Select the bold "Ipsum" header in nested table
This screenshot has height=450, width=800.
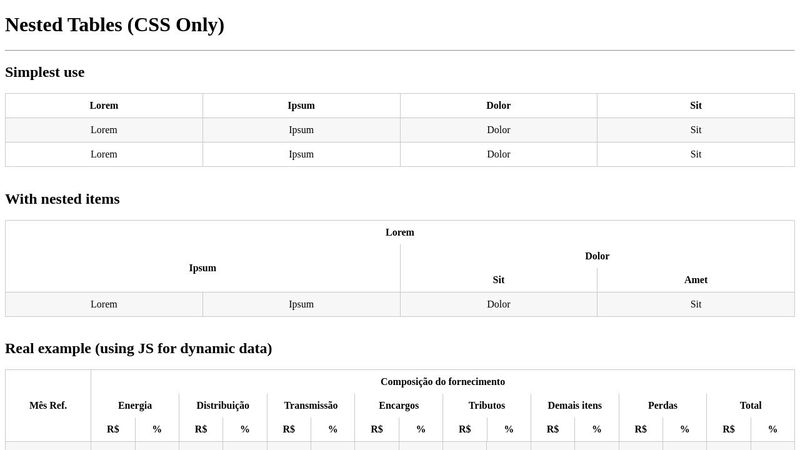pos(203,268)
